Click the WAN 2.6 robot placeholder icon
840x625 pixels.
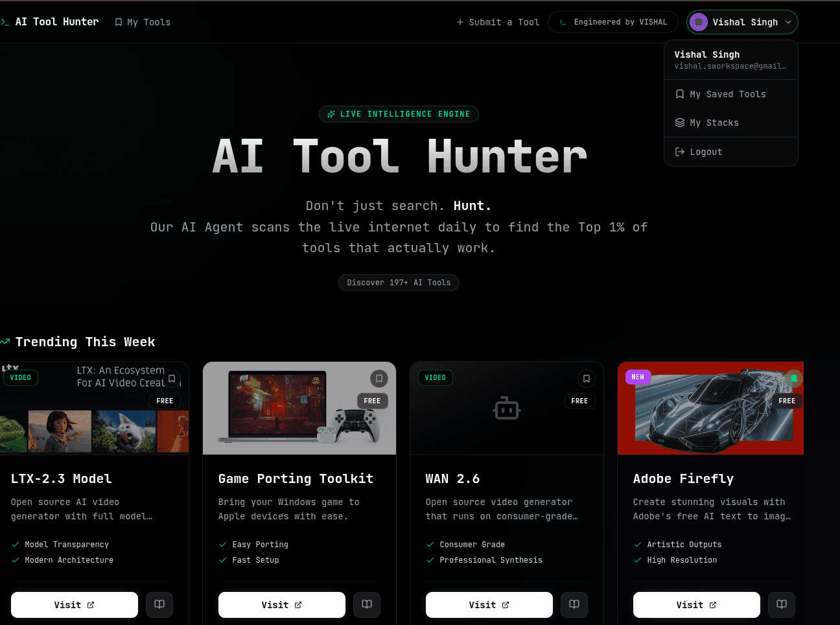tap(507, 408)
